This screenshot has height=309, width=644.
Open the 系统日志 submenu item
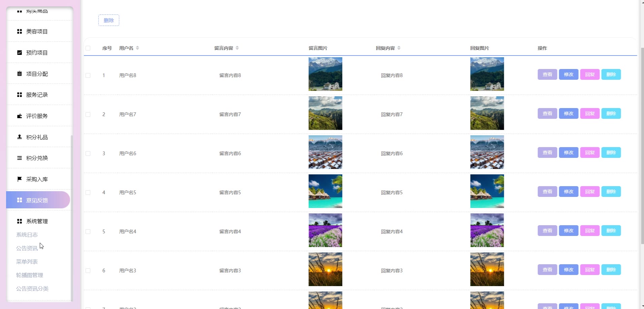pos(27,235)
